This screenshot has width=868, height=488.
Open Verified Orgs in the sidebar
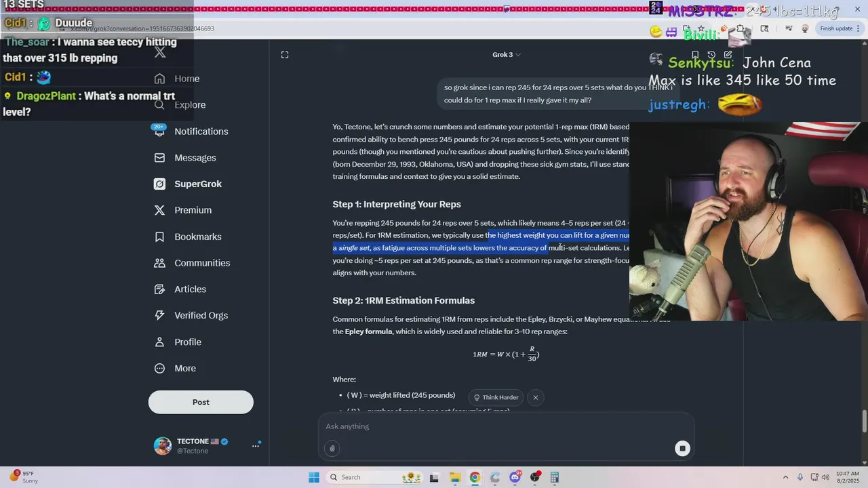191,315
